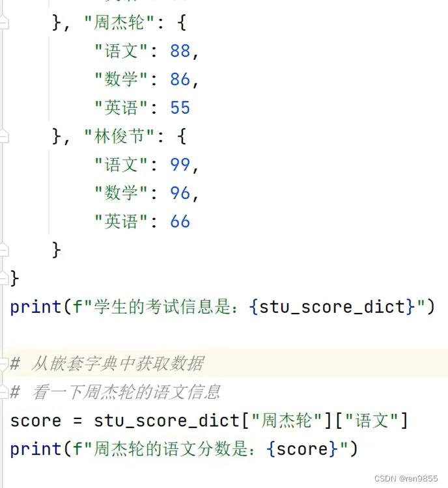The height and width of the screenshot is (488, 448).
Task: Click the comment "从嵌套字典中获取数据"
Action: click(x=118, y=364)
